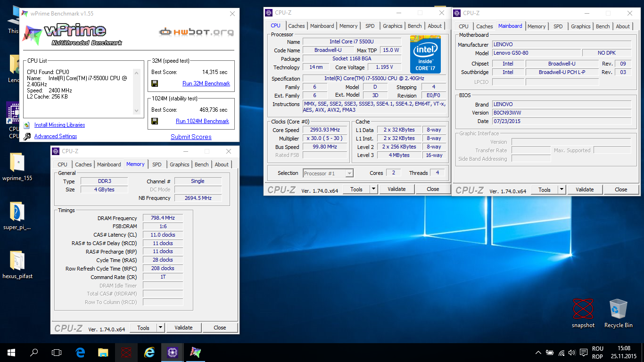This screenshot has height=362, width=644.
Task: Open Internet Explorer from taskbar
Action: tap(149, 353)
